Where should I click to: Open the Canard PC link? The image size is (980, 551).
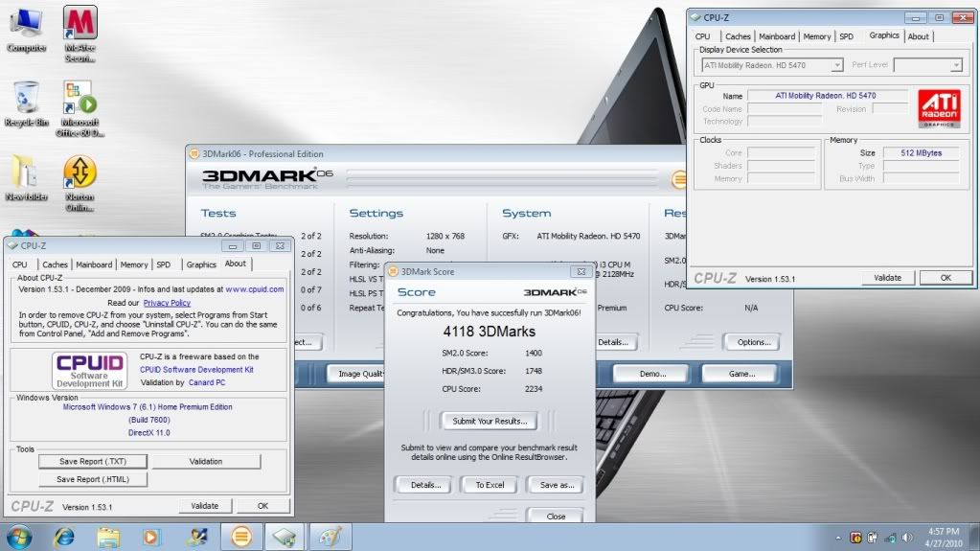pos(207,382)
